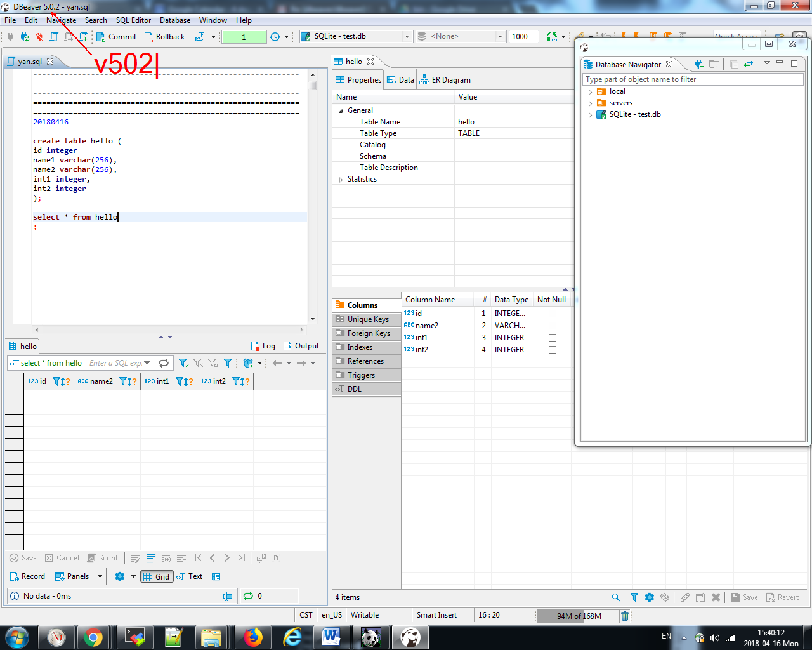Viewport: 812px width, 650px height.
Task: Click the custom filters funnel icon
Action: coord(228,363)
